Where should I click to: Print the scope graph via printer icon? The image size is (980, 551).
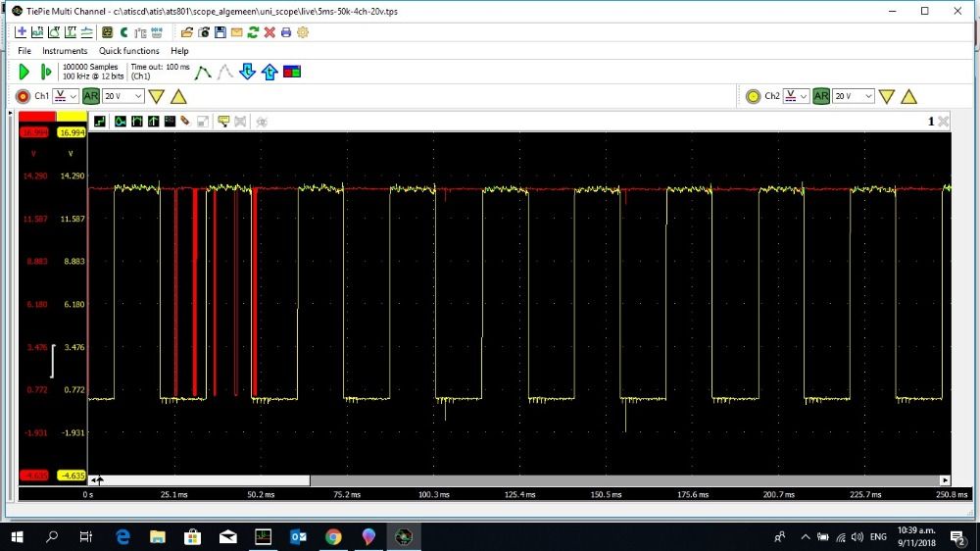click(286, 32)
